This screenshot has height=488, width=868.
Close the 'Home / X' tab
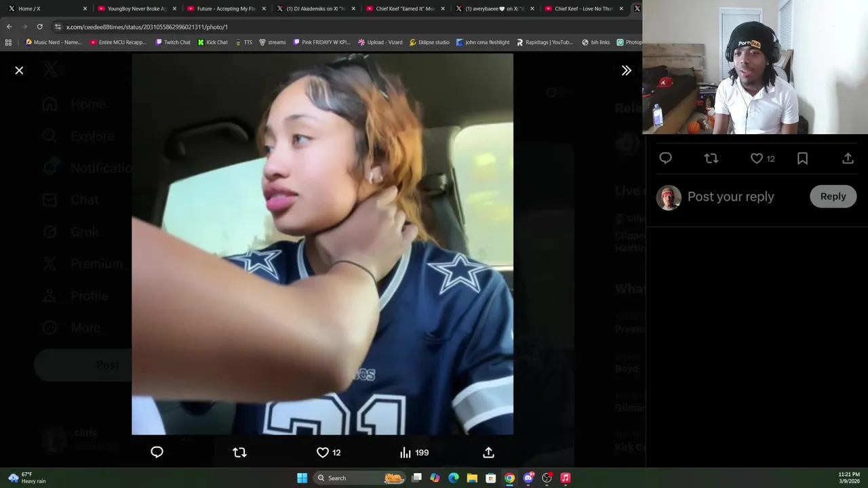[85, 9]
